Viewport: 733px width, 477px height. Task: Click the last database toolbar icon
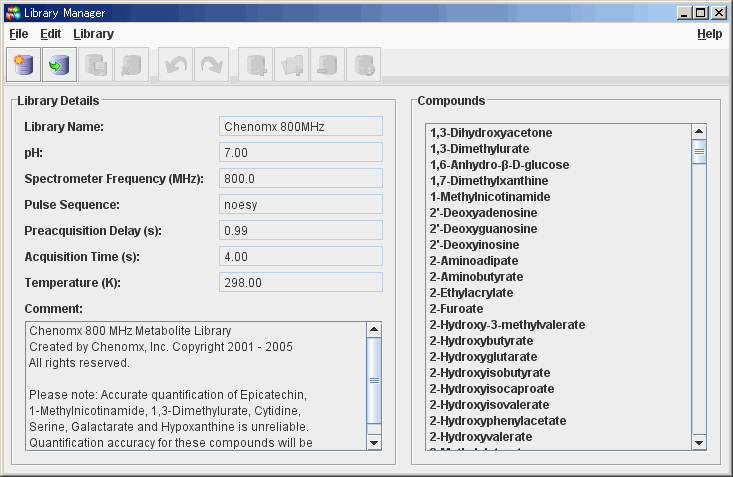[x=364, y=65]
